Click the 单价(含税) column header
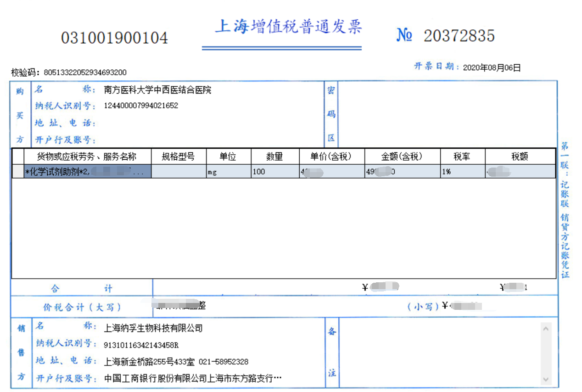Viewport: 582px width, 392px height. [331, 157]
